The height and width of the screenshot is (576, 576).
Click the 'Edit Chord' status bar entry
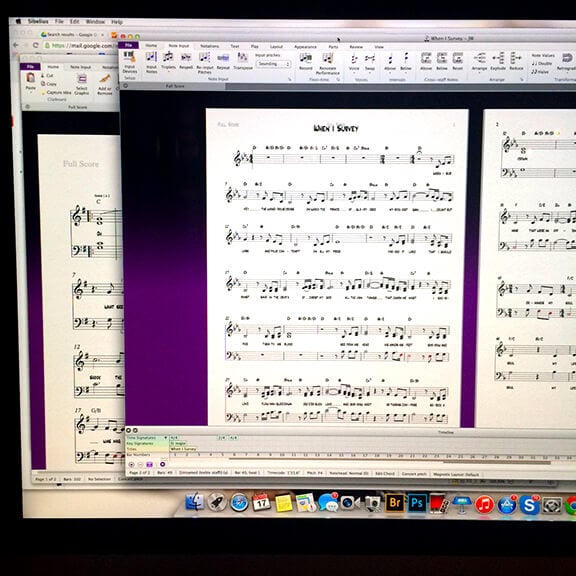coord(384,474)
